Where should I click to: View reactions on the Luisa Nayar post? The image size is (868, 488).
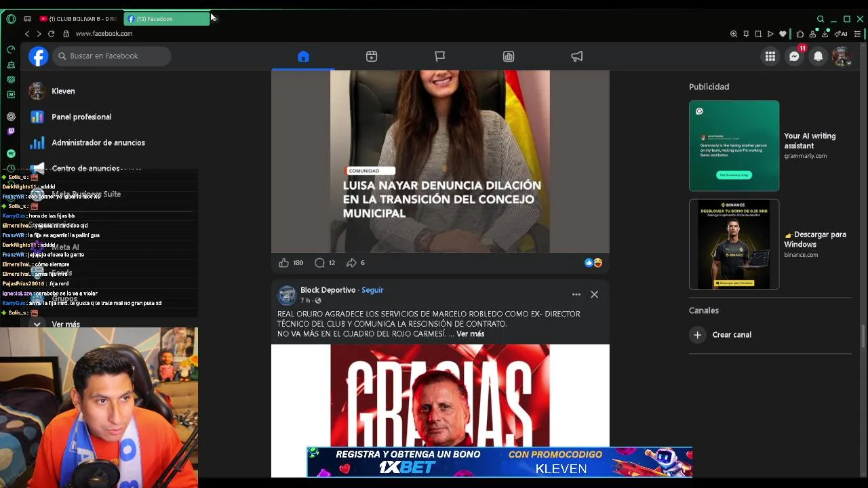(593, 263)
